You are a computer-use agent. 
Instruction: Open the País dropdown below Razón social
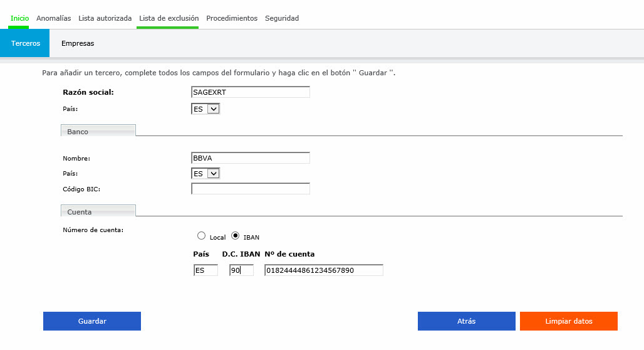pyautogui.click(x=205, y=109)
